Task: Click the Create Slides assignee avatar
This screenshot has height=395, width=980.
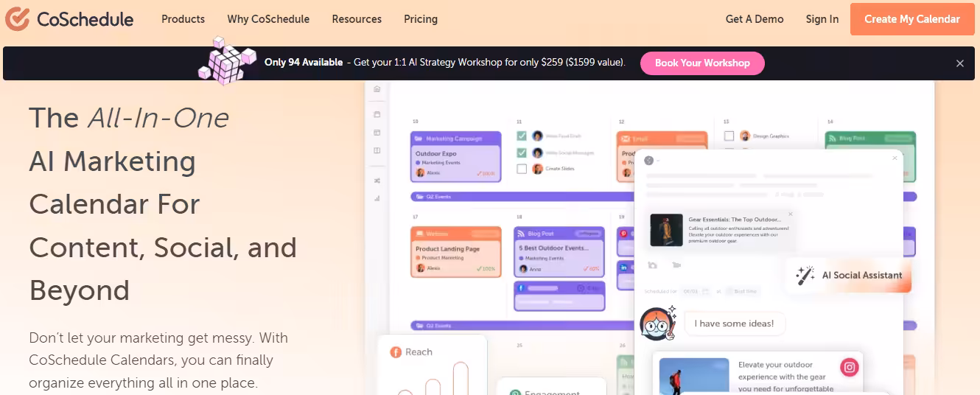Action: coord(538,169)
